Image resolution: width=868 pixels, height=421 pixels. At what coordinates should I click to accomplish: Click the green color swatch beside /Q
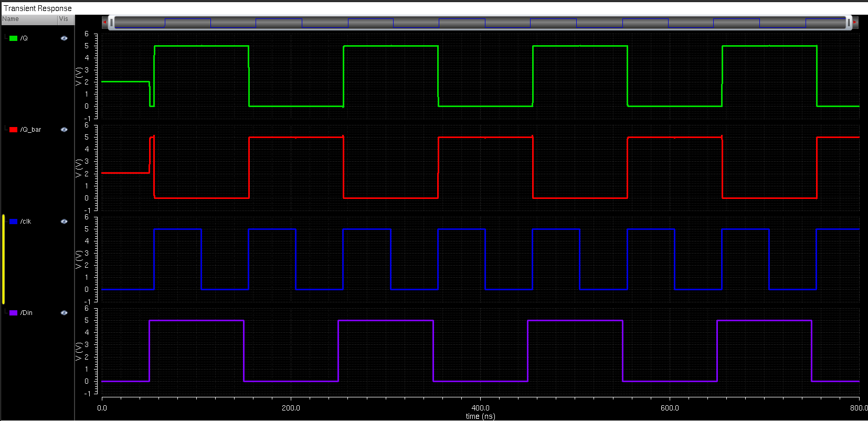pos(13,38)
